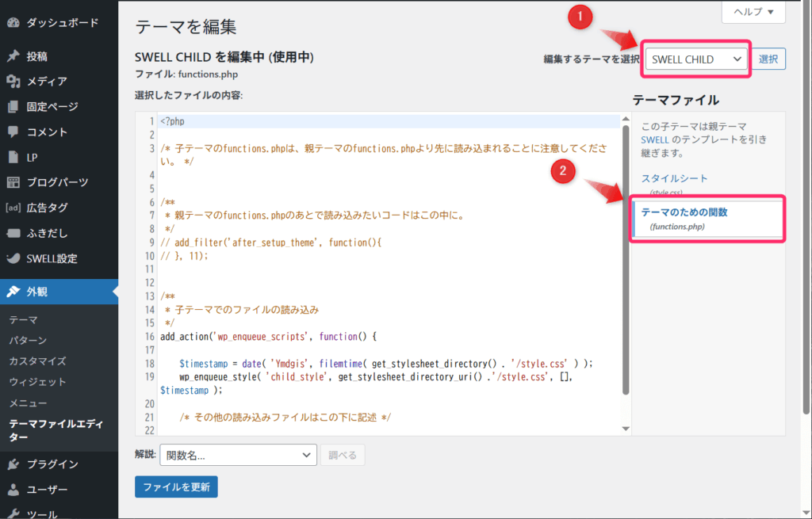Image resolution: width=812 pixels, height=519 pixels.
Task: Click the page vertical scrollbar
Action: [806, 207]
